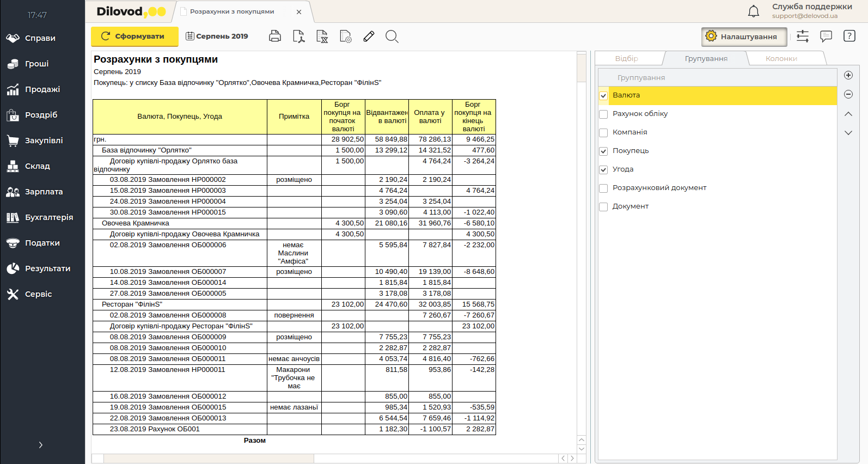Export report to Excel
The image size is (868, 464).
click(x=322, y=36)
